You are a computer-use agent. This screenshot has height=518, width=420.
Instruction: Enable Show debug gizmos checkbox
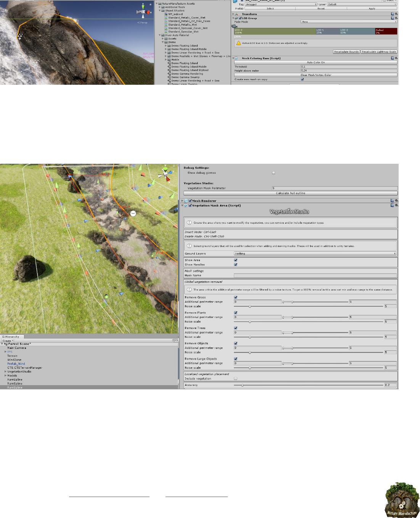pos(274,173)
